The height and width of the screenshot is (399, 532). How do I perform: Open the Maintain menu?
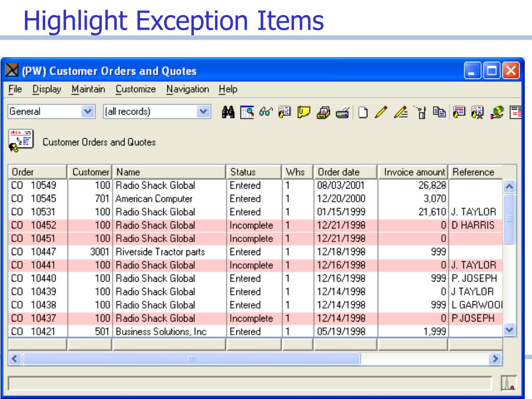coord(88,89)
